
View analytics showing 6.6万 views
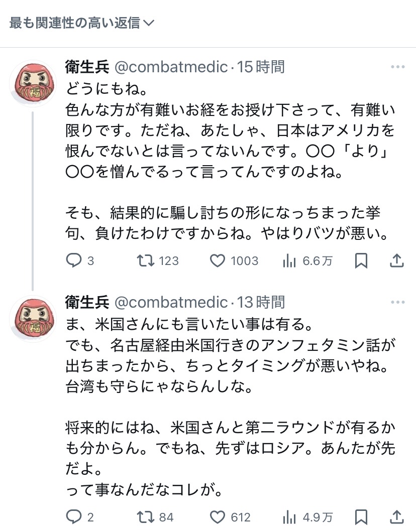290,260
